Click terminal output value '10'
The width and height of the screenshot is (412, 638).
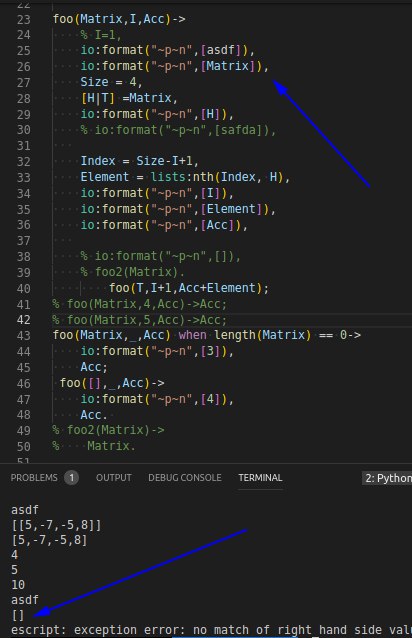click(18, 585)
